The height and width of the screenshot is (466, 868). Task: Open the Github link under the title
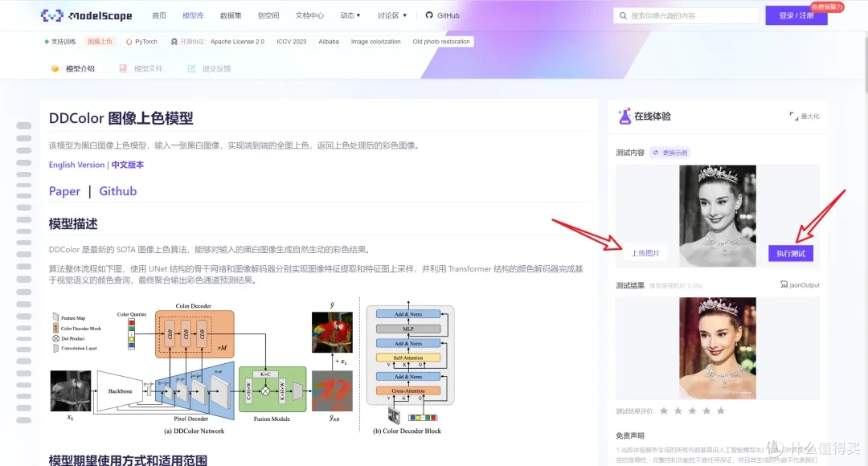[118, 191]
